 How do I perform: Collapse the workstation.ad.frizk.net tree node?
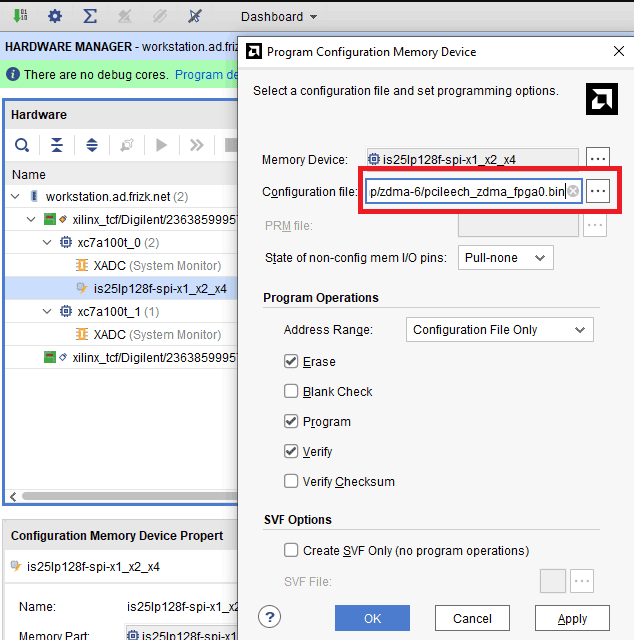pyautogui.click(x=16, y=197)
